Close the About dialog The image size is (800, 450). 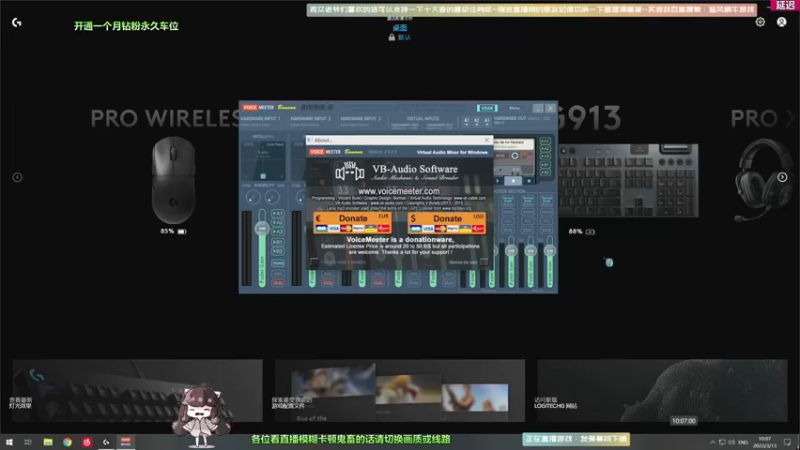pos(487,140)
